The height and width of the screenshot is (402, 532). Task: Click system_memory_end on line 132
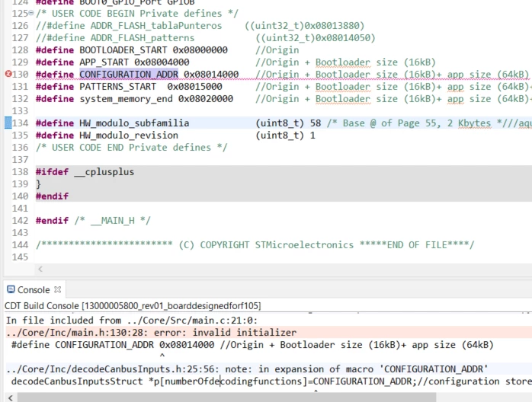(126, 99)
